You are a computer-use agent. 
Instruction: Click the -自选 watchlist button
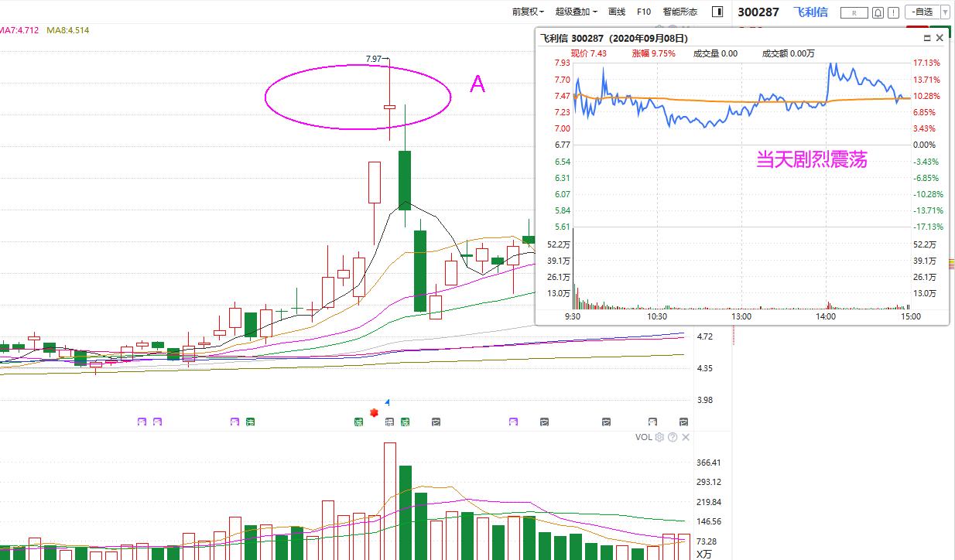(x=924, y=12)
